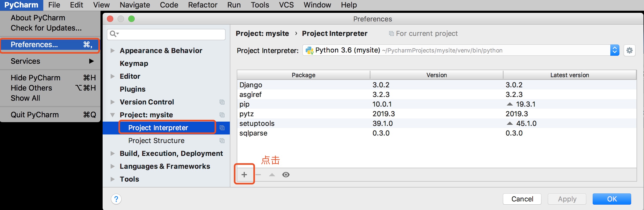Click the Apply button

point(567,199)
